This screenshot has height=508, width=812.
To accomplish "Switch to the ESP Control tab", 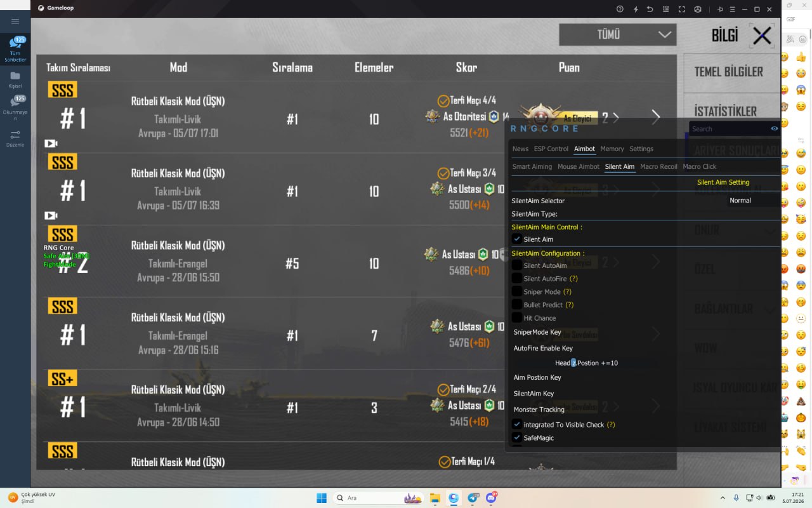I will tap(551, 149).
